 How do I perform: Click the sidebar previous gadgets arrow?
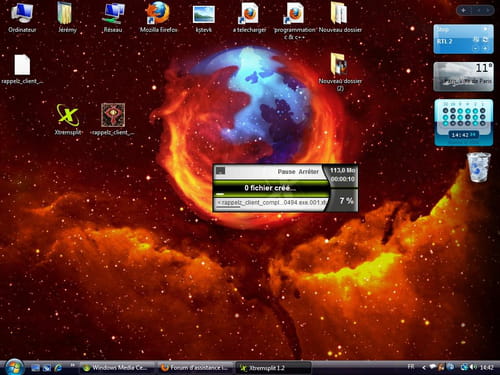pyautogui.click(x=478, y=10)
